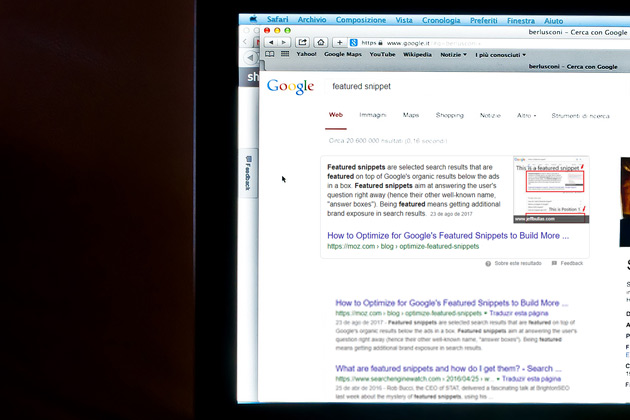
Task: Expand the I più conosciuti dropdown
Action: (501, 55)
